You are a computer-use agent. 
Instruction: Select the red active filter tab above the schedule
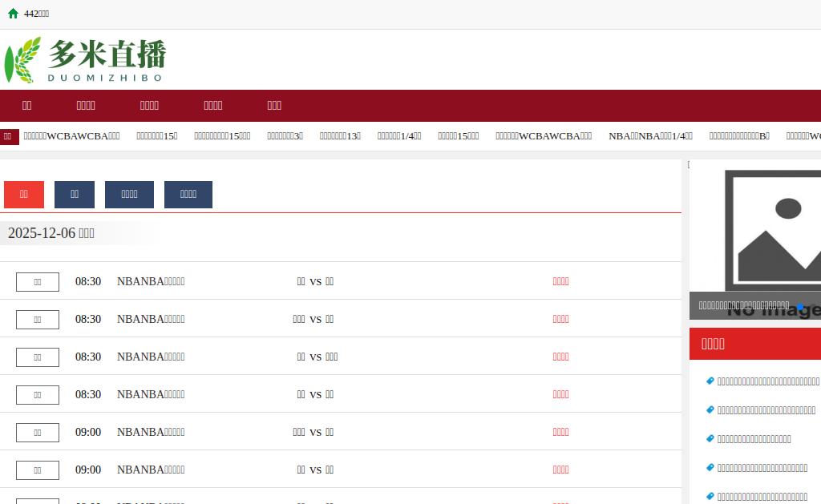(x=24, y=194)
